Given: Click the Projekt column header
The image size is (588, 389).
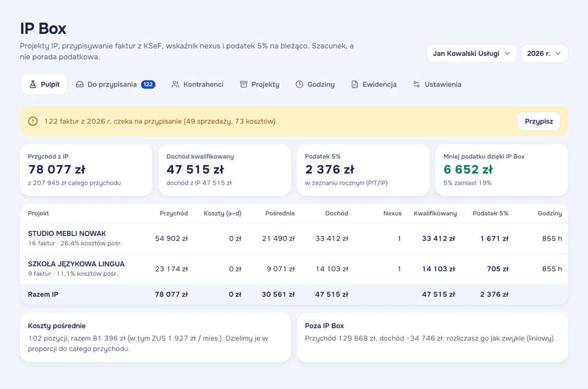Looking at the screenshot, I should [x=38, y=213].
